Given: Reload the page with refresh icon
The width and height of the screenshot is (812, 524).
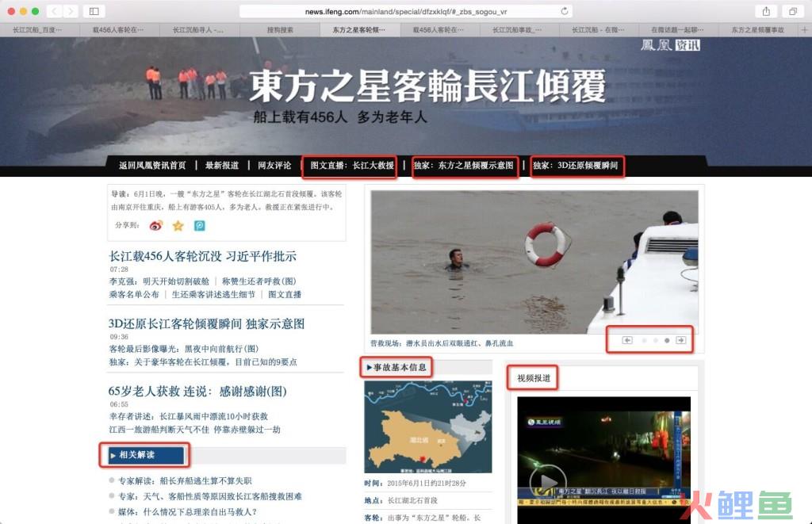Looking at the screenshot, I should (565, 11).
